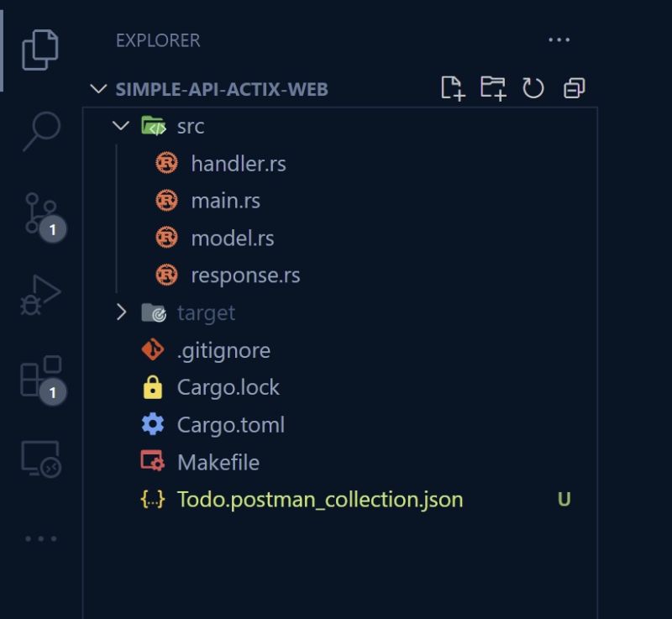Collapse all folders using the collapse icon
672x619 pixels.
point(574,87)
